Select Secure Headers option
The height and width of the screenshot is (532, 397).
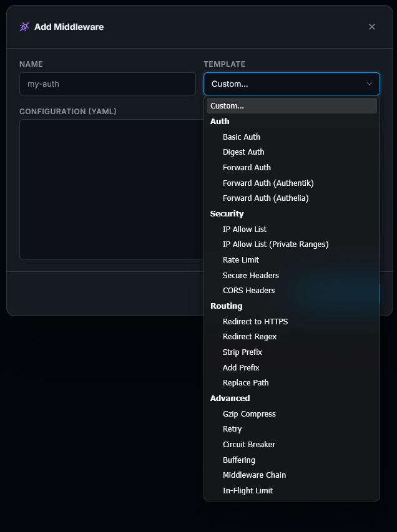(x=251, y=275)
